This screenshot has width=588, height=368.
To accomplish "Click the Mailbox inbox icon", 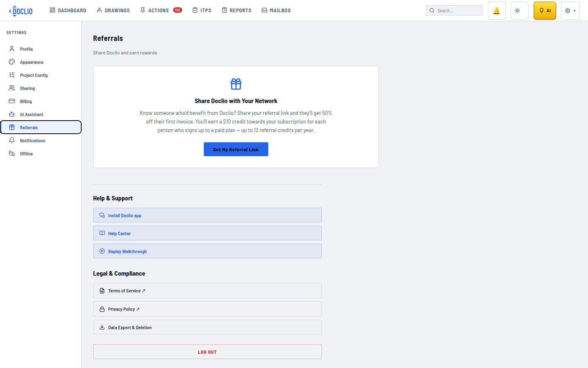I will [264, 10].
